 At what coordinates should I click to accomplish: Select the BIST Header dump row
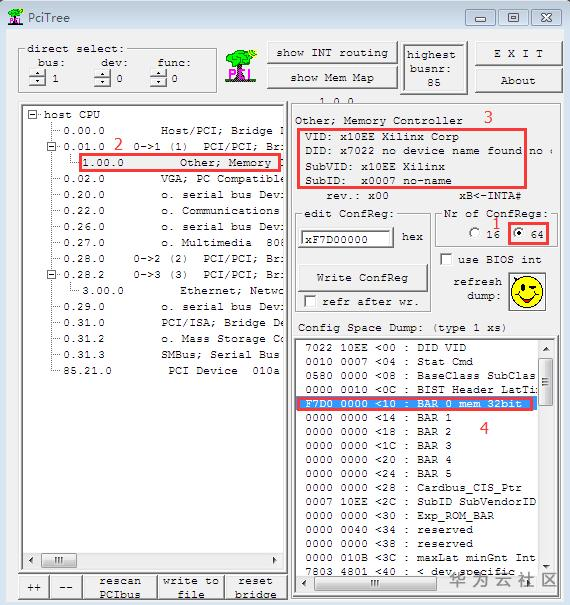click(417, 390)
